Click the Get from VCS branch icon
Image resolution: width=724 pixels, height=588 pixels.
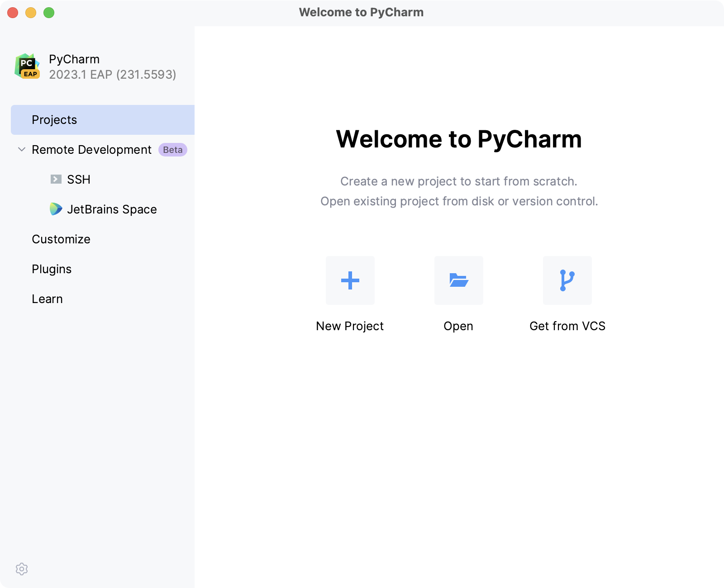[x=567, y=280]
